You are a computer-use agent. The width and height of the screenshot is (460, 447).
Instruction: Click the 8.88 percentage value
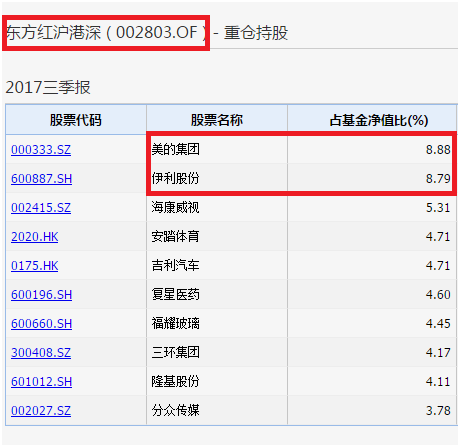[x=438, y=150]
